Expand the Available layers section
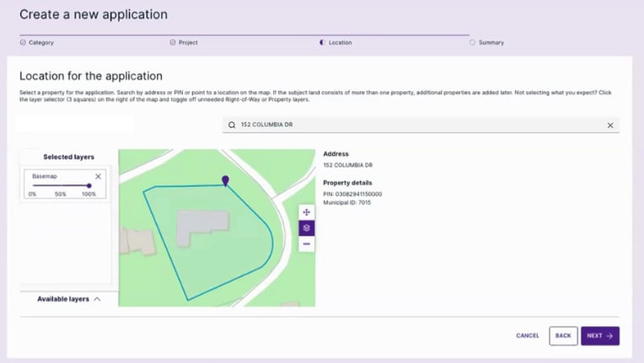 pyautogui.click(x=63, y=299)
